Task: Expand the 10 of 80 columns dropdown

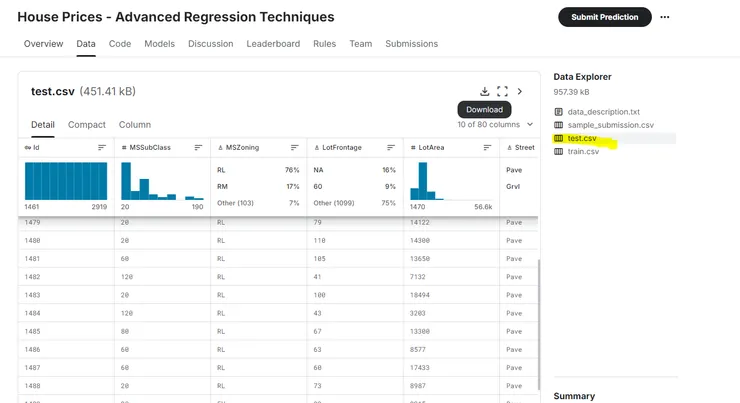Action: coord(494,125)
